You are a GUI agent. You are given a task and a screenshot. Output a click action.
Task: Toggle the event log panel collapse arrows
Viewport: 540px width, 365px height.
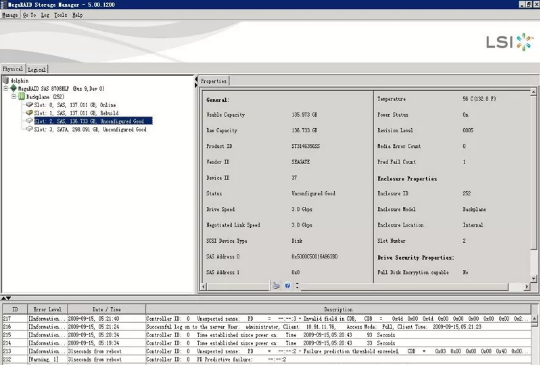point(6,298)
